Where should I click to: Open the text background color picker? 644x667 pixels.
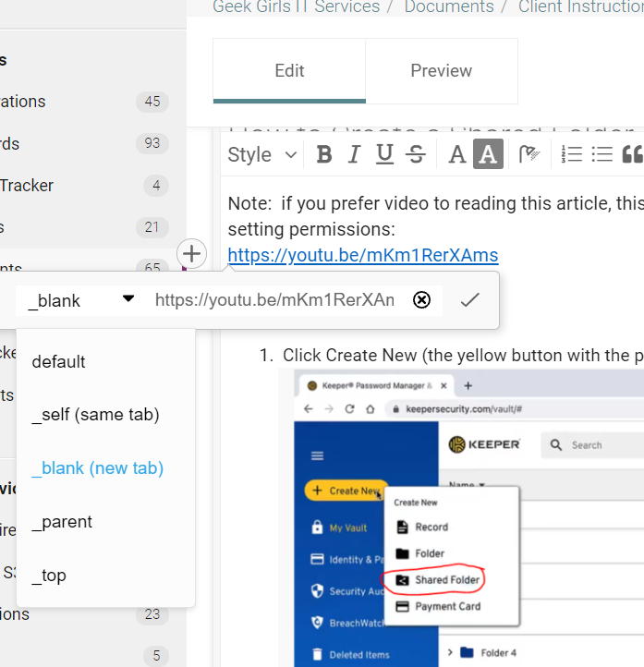[488, 155]
